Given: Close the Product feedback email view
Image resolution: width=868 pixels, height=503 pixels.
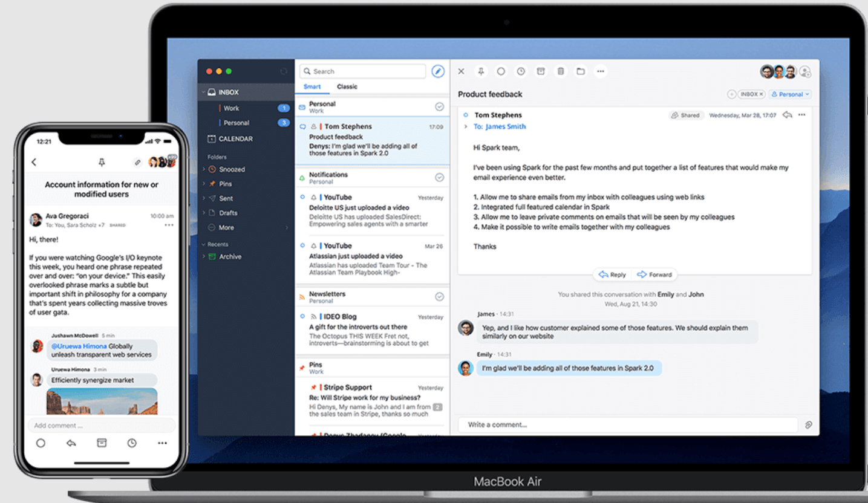Looking at the screenshot, I should [x=461, y=71].
